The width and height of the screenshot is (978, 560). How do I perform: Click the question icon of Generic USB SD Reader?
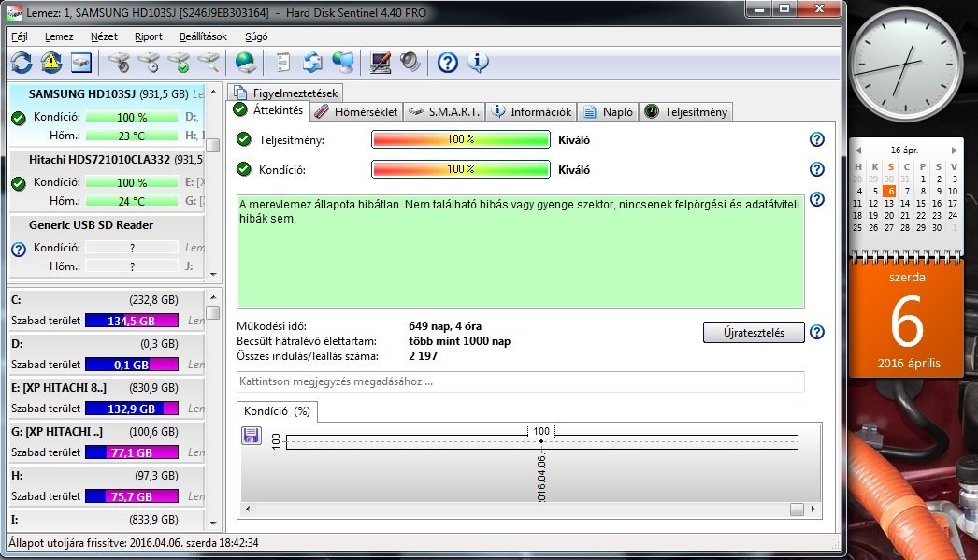19,250
